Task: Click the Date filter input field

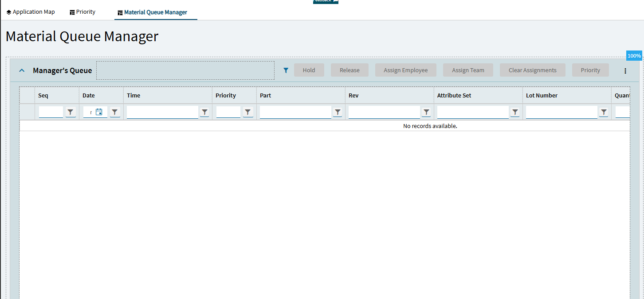Action: coord(89,112)
